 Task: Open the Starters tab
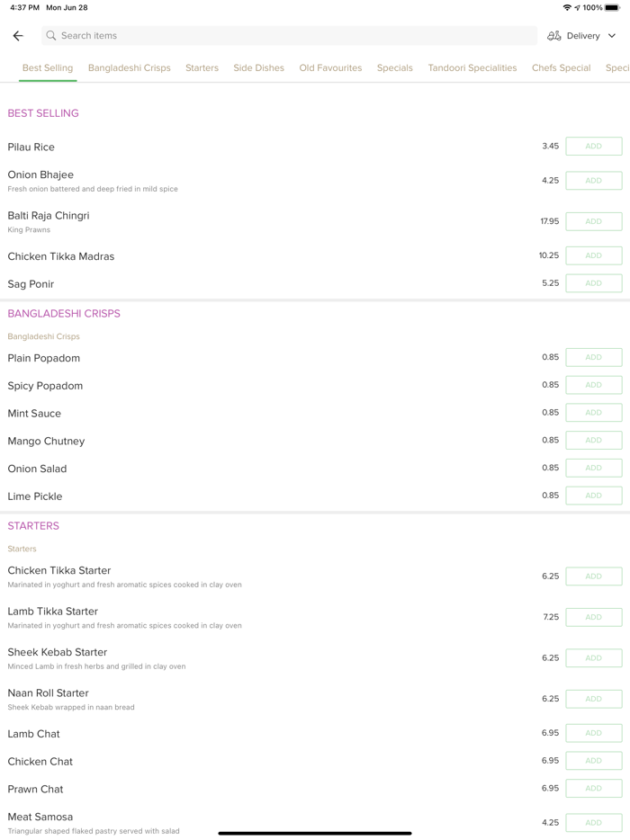click(x=202, y=67)
